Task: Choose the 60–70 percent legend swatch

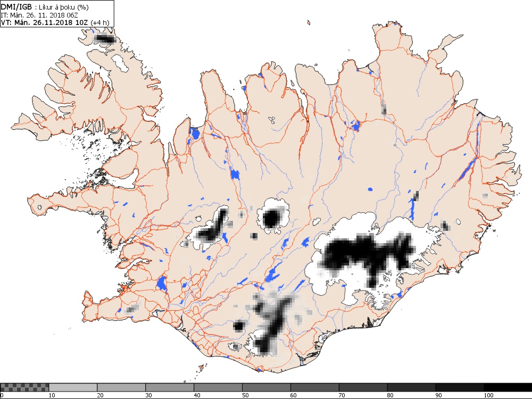Action: (x=315, y=387)
